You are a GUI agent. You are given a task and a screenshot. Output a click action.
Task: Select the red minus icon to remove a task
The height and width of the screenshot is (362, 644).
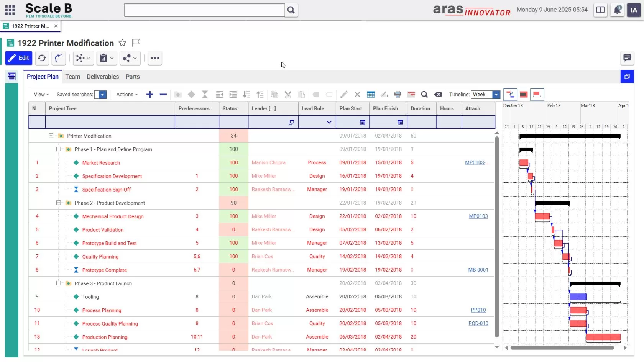(x=163, y=95)
